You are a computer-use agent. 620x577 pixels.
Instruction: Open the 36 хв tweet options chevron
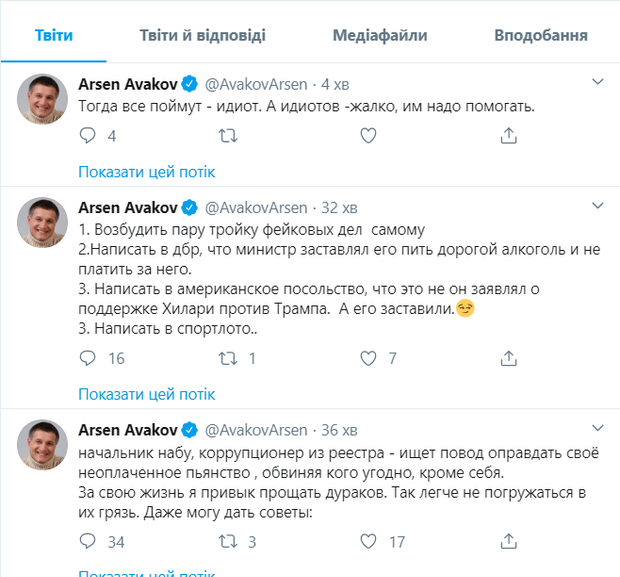pyautogui.click(x=597, y=428)
